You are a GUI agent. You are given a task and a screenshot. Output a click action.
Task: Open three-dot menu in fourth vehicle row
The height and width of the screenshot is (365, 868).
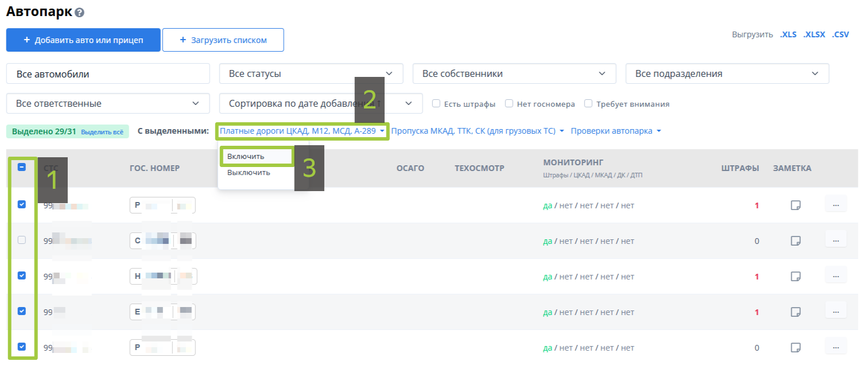tap(835, 311)
